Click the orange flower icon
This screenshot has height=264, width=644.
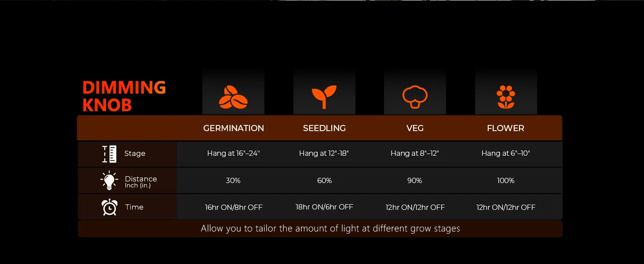[506, 97]
